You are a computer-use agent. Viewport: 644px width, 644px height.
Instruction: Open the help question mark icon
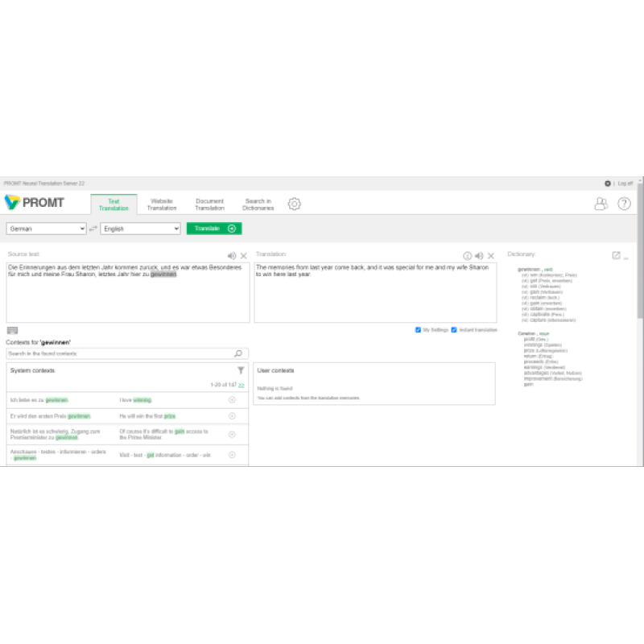click(624, 204)
